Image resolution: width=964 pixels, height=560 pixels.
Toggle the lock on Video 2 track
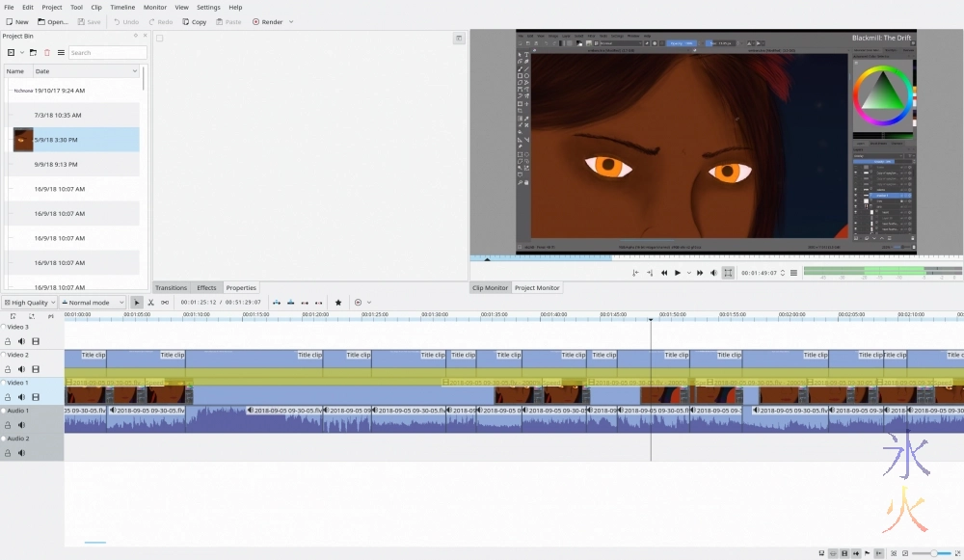(9, 369)
